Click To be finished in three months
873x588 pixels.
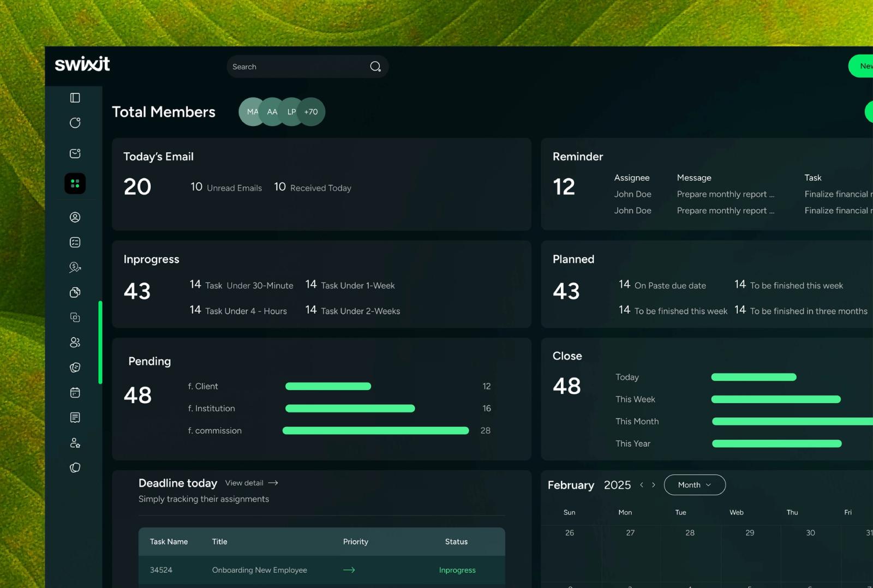[x=800, y=310]
